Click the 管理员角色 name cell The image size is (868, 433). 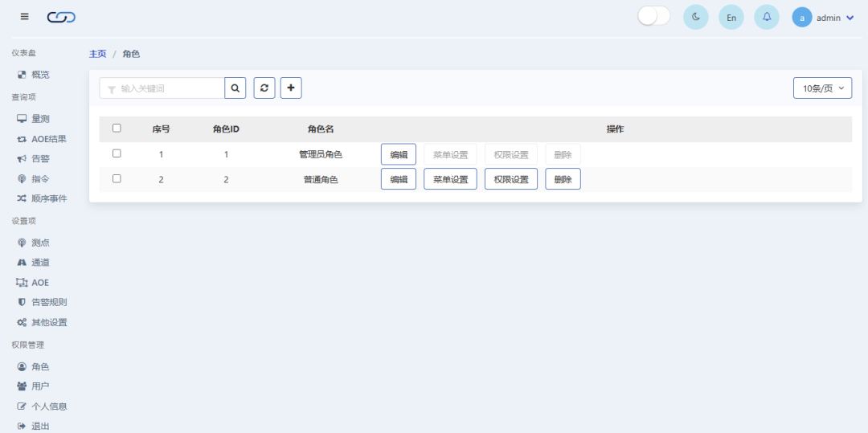click(x=321, y=154)
